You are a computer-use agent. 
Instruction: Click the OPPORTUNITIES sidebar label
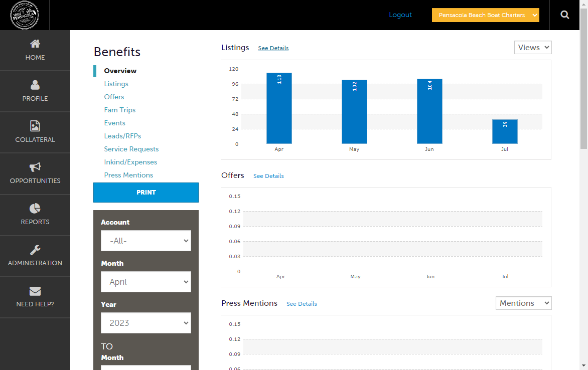pyautogui.click(x=35, y=180)
